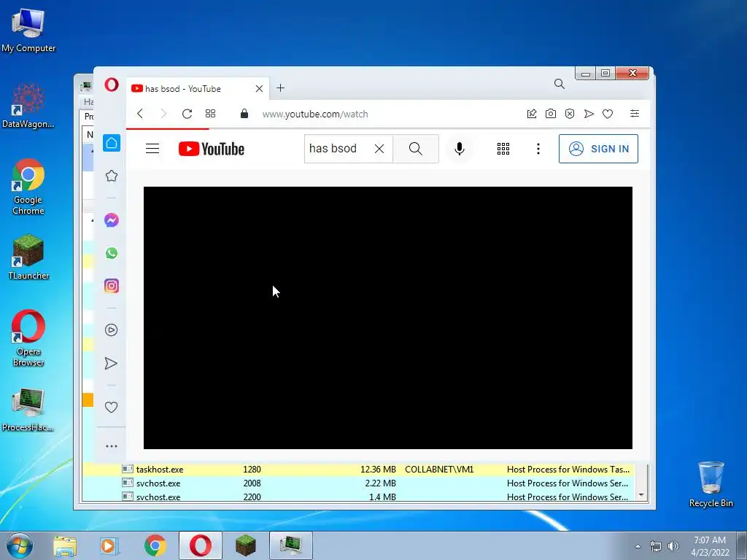Switch to Process Hacker taskbar button
This screenshot has height=560, width=747.
tap(290, 545)
